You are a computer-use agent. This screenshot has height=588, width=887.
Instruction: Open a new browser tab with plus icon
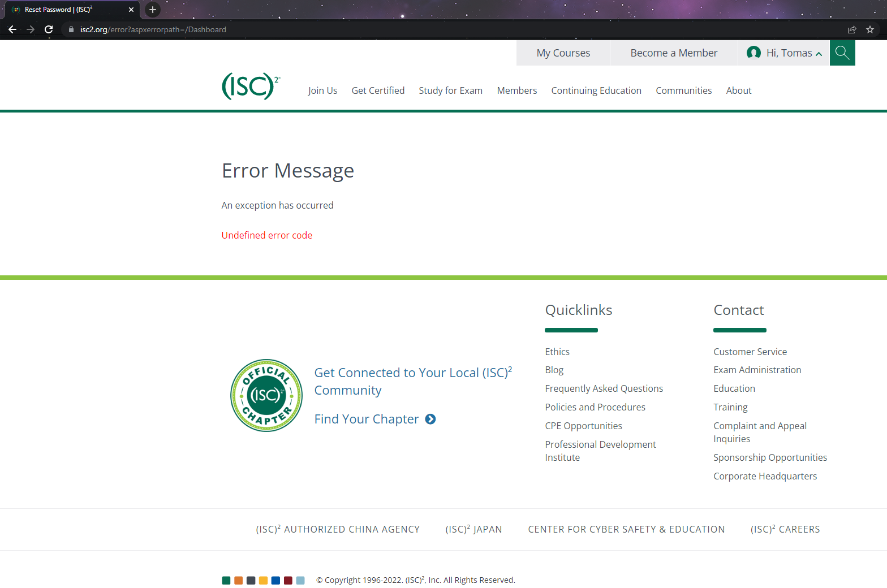(152, 10)
